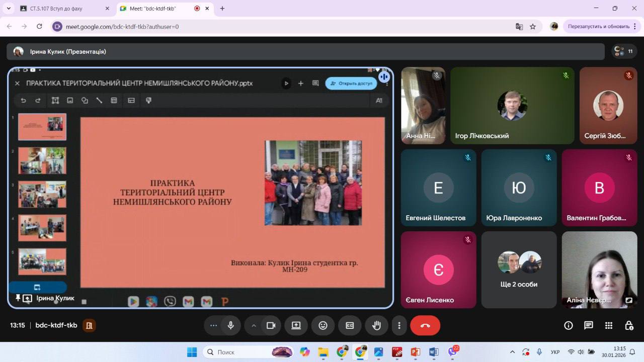Viewport: 644px width, 362px height.
Task: Open the emoji reactions button
Action: point(323,325)
